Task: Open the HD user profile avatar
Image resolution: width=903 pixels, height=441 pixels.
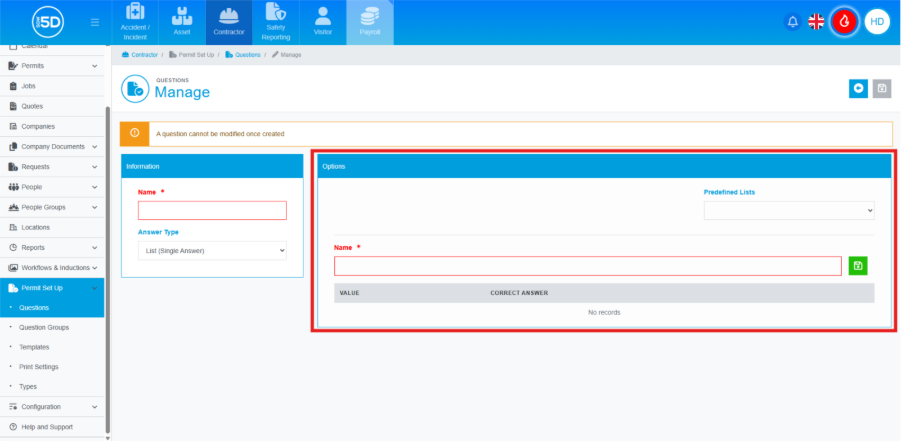Action: (877, 21)
